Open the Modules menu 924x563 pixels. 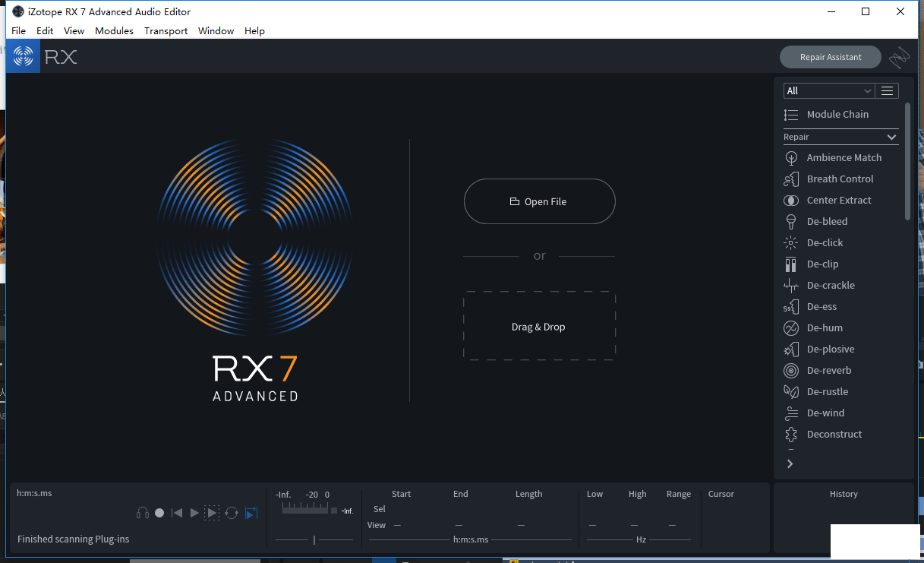point(114,30)
